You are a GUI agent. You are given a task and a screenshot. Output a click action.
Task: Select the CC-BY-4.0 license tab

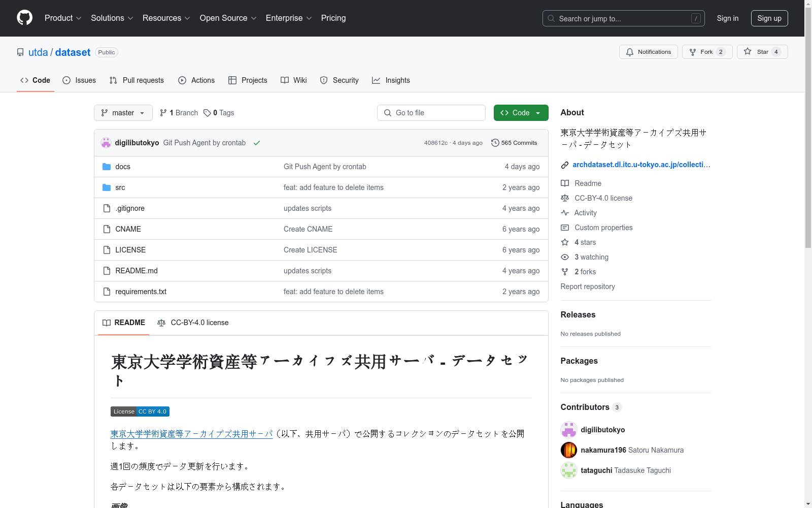click(193, 323)
